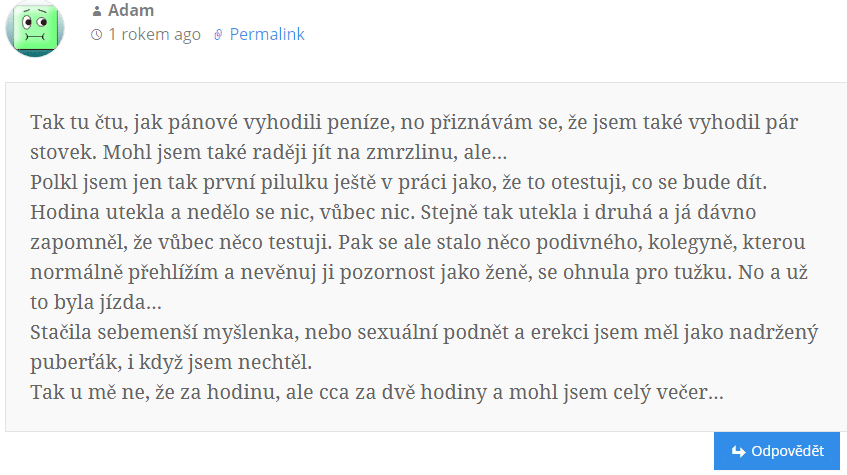The image size is (847, 475).
Task: Click the line starting "Hodina utekla"
Action: pos(393,212)
